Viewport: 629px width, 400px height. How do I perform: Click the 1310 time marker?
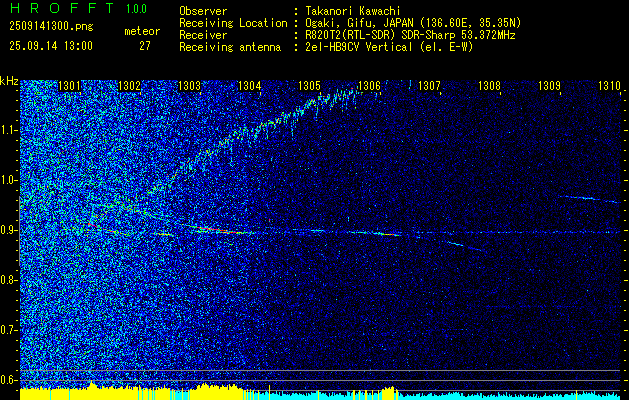click(x=609, y=86)
